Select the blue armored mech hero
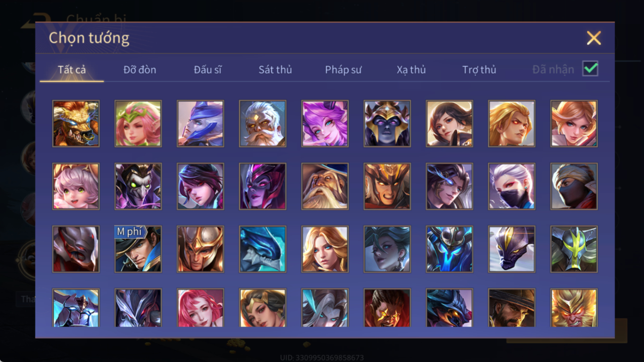This screenshot has width=644, height=362. pyautogui.click(x=449, y=249)
